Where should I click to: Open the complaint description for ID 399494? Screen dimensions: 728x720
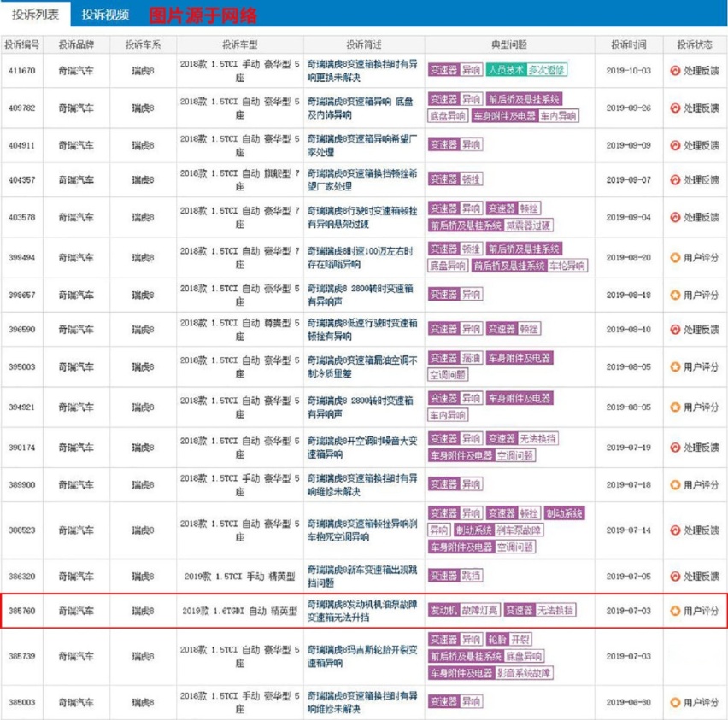pyautogui.click(x=361, y=258)
